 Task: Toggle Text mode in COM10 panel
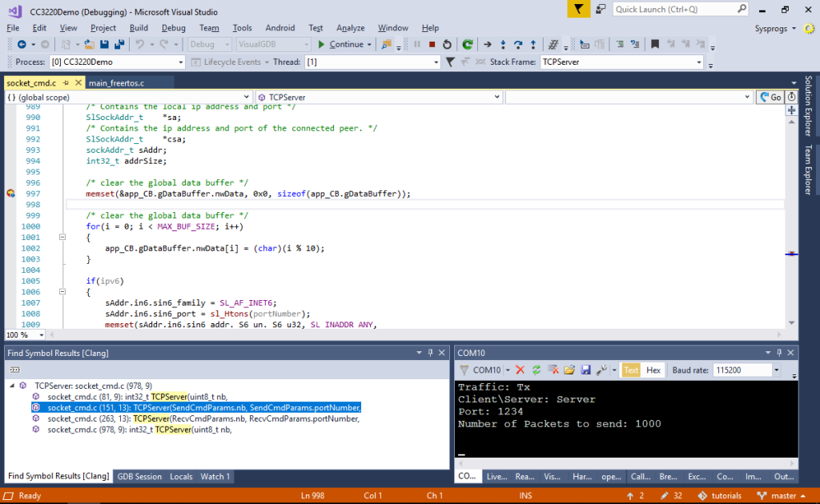pyautogui.click(x=630, y=369)
